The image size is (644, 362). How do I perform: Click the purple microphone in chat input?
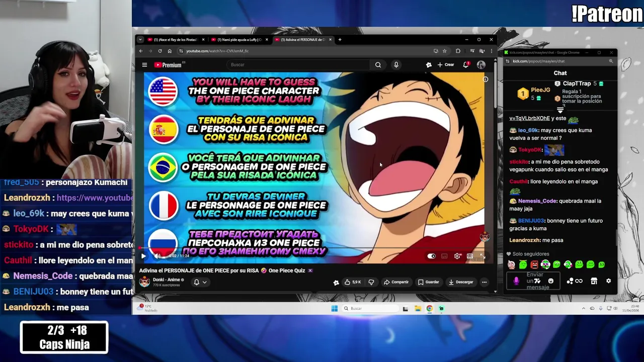[x=516, y=281]
